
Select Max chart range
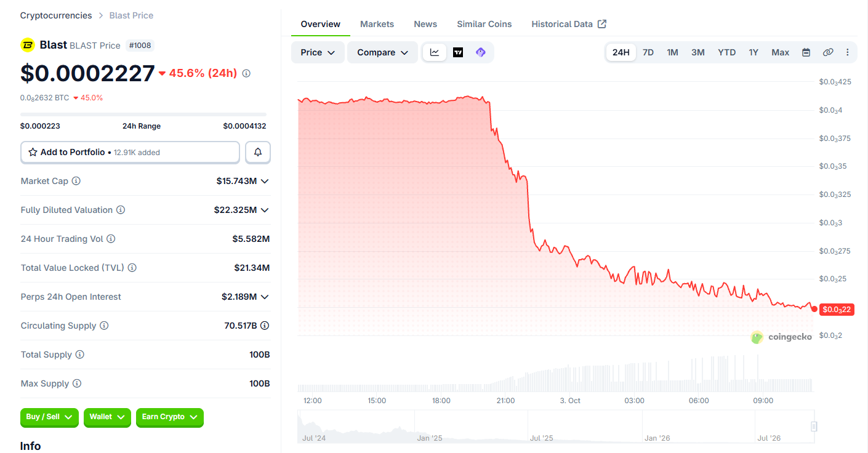tap(781, 52)
